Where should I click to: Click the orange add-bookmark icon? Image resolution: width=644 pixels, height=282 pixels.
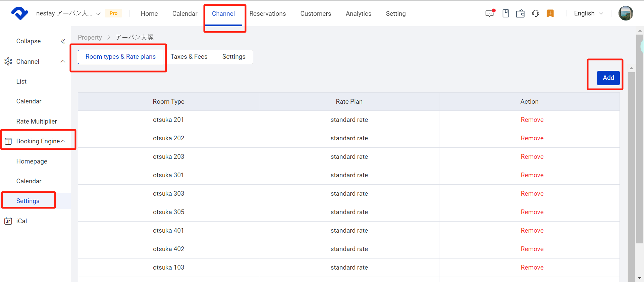click(550, 13)
